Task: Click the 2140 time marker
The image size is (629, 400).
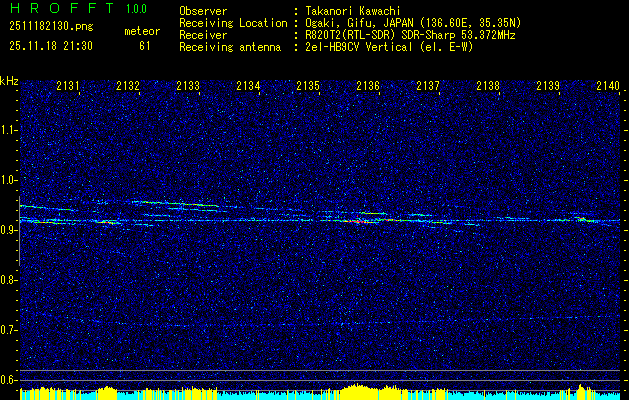Action: pyautogui.click(x=608, y=86)
